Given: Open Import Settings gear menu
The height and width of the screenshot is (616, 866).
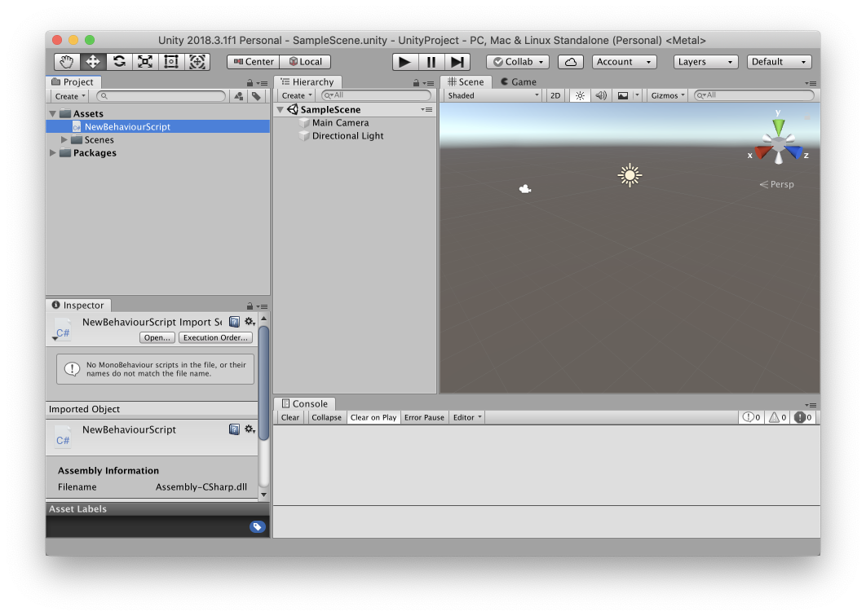Looking at the screenshot, I should point(250,321).
